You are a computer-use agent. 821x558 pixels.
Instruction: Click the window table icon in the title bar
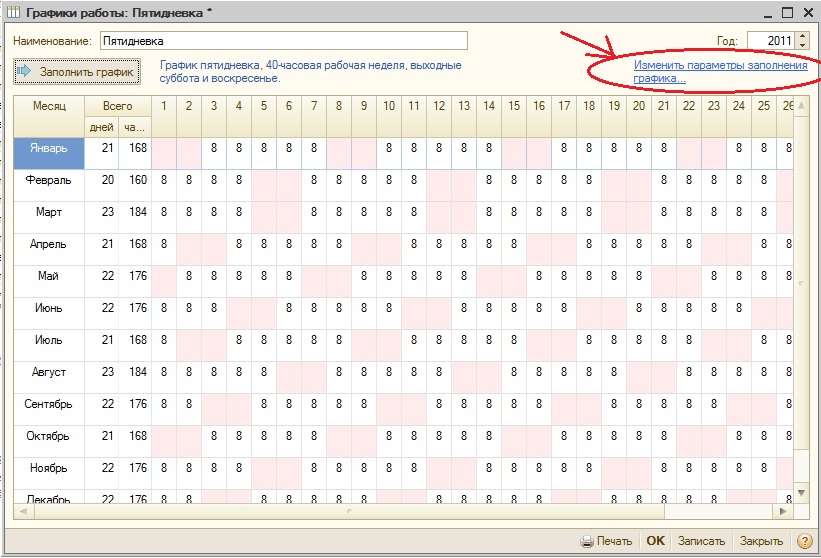pyautogui.click(x=14, y=12)
